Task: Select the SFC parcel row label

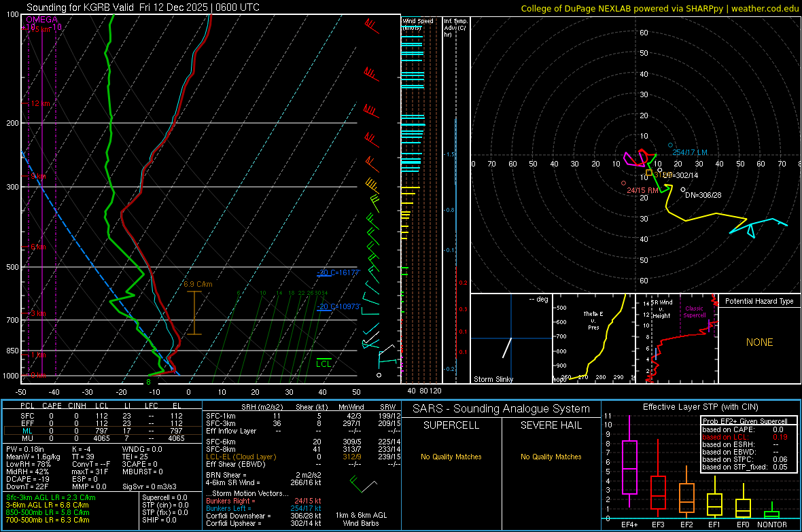Action: click(27, 416)
